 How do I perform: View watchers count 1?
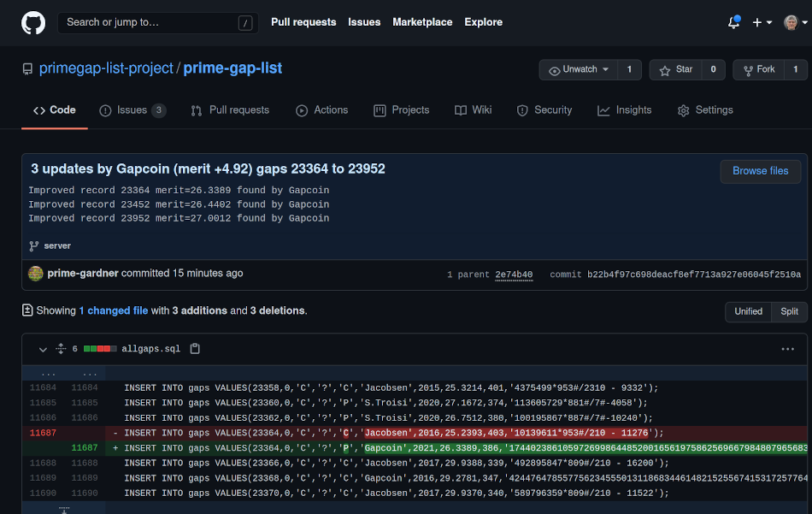(629, 69)
